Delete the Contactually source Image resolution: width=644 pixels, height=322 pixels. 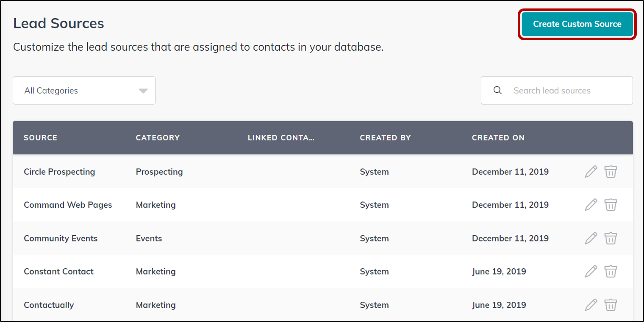pos(611,305)
